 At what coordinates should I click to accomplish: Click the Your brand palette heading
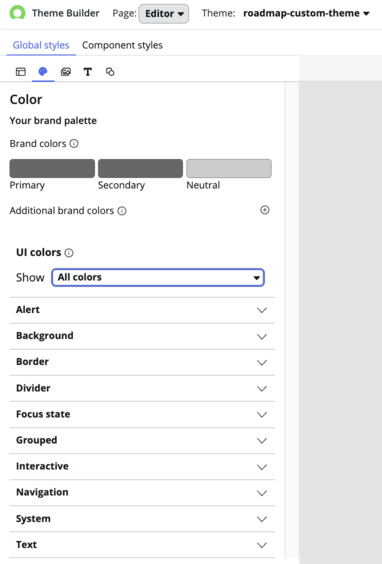pyautogui.click(x=53, y=120)
